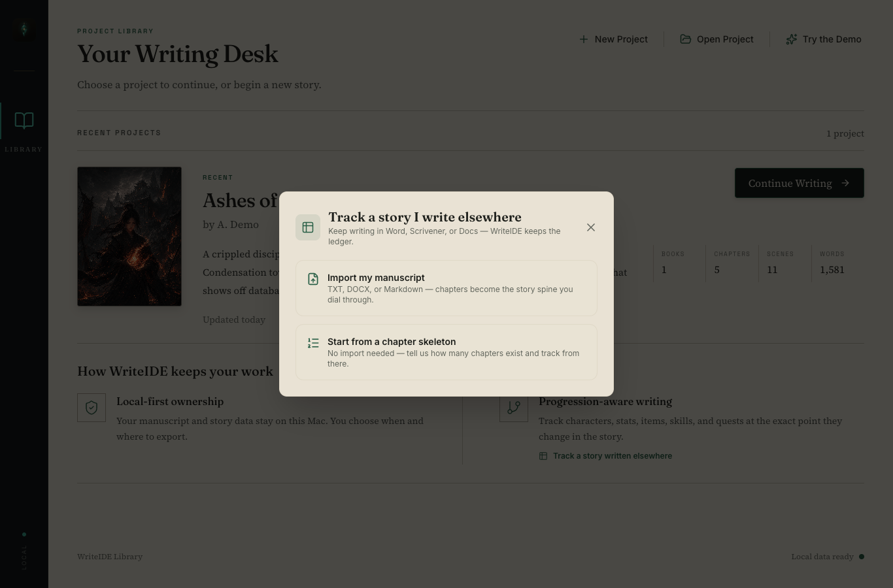Image resolution: width=893 pixels, height=588 pixels.
Task: Open the Ashes project cover thumbnail
Action: [x=129, y=237]
